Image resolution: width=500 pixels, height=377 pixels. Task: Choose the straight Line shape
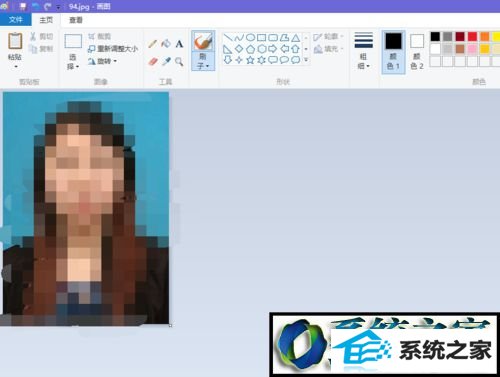tap(228, 37)
